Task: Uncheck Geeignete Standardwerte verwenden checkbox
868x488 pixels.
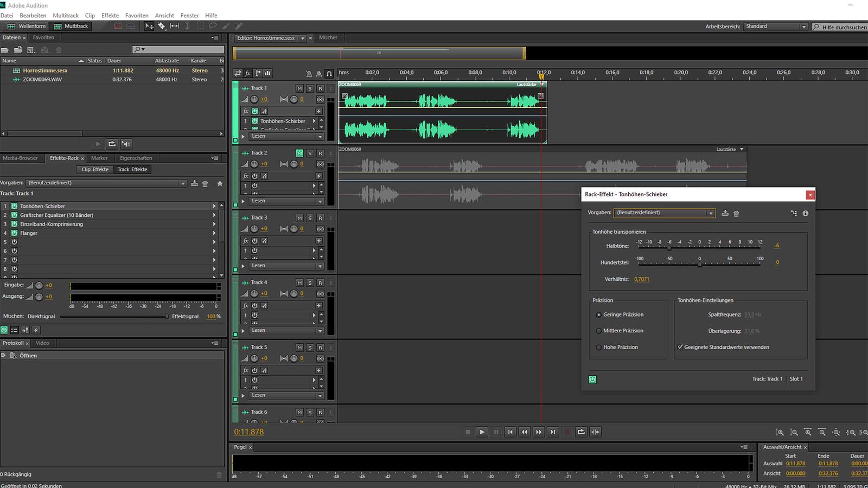Action: point(680,348)
